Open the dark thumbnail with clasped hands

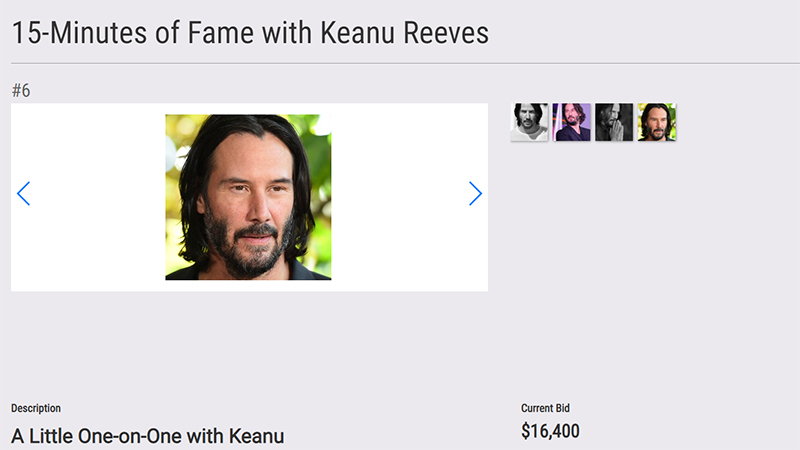pos(614,122)
